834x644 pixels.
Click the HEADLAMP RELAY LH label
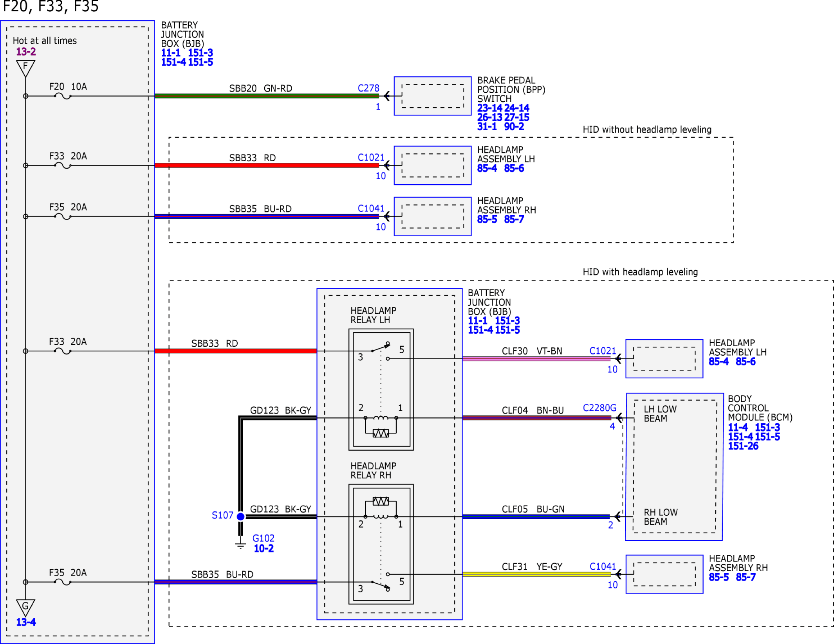pyautogui.click(x=373, y=315)
